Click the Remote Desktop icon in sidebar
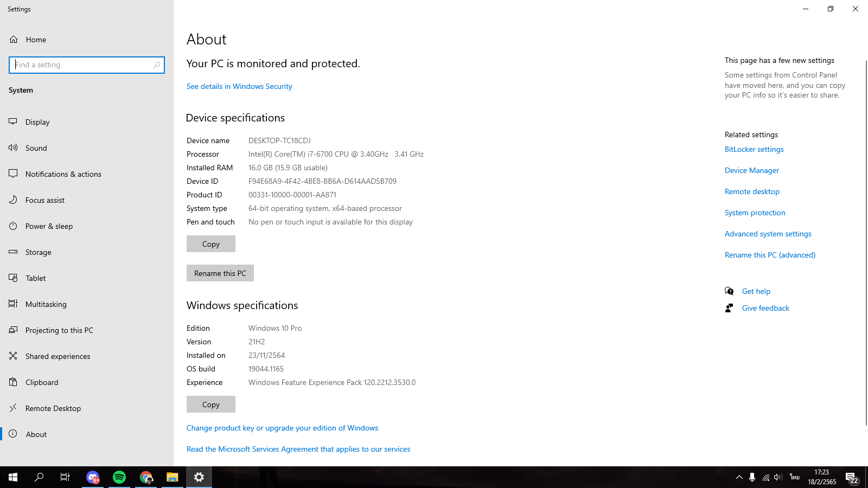Viewport: 868px width, 488px height. [x=13, y=408]
